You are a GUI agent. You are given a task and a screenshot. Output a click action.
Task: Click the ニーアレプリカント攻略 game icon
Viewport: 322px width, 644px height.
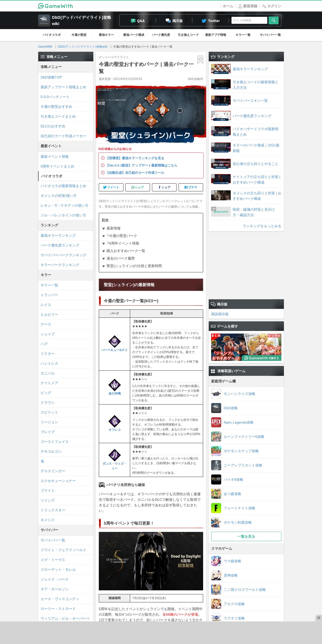216,465
